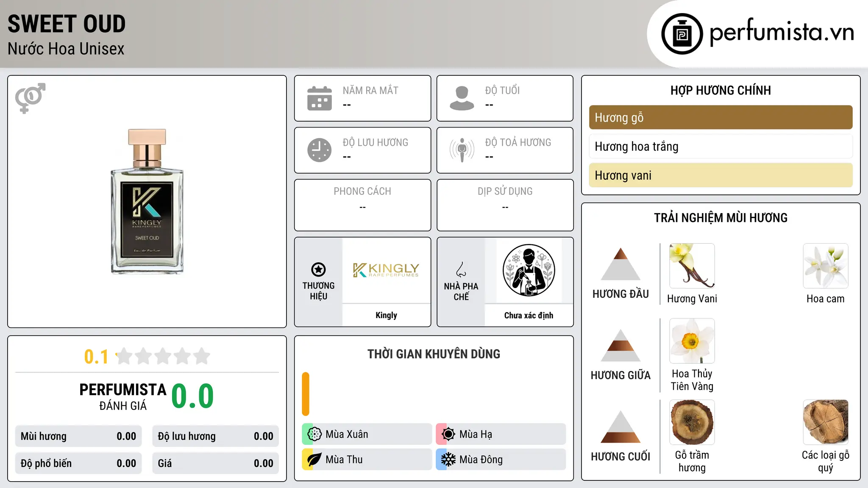Viewport: 868px width, 488px height.
Task: Click the Dịp sử dụng info card
Action: pyautogui.click(x=505, y=205)
